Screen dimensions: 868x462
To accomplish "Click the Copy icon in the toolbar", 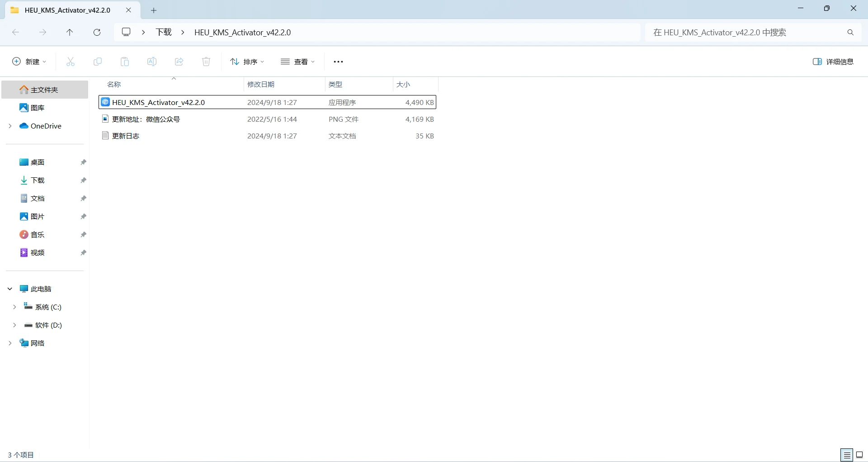I will (98, 62).
